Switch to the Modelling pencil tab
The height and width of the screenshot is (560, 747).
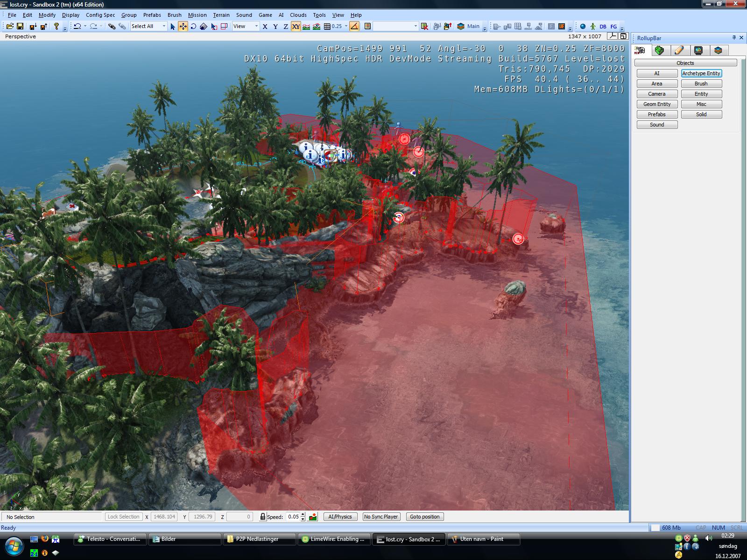tap(679, 50)
